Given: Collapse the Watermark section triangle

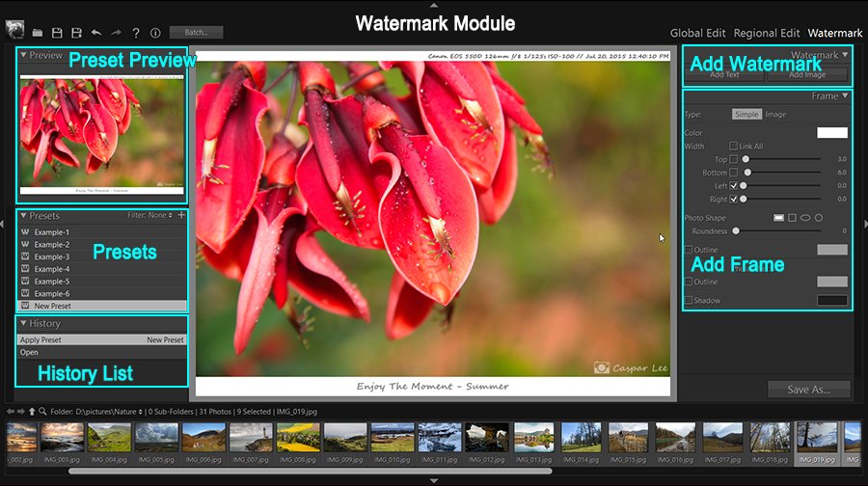Looking at the screenshot, I should tap(845, 55).
